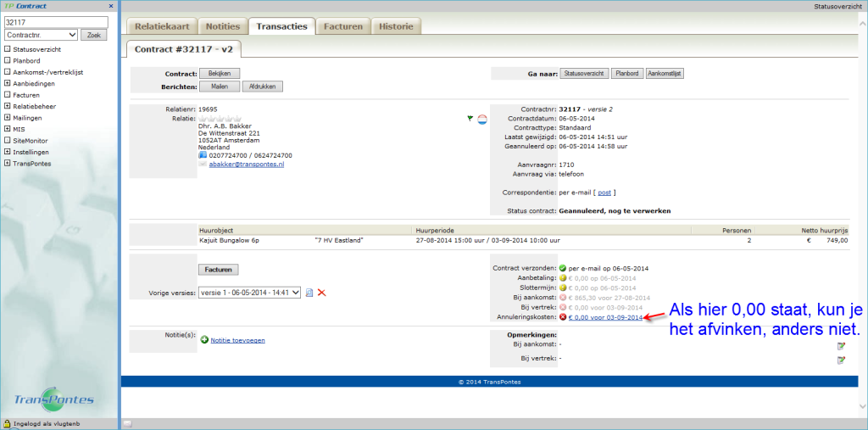Click the Dutch flag icon next to the relation

tap(481, 120)
